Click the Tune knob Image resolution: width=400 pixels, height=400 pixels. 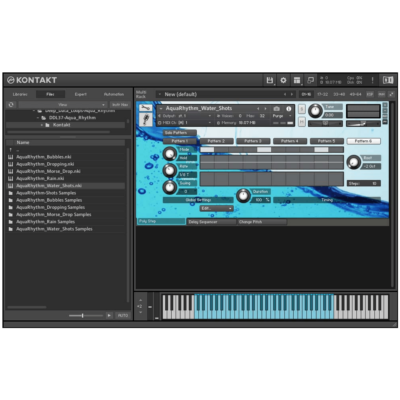pos(315,111)
